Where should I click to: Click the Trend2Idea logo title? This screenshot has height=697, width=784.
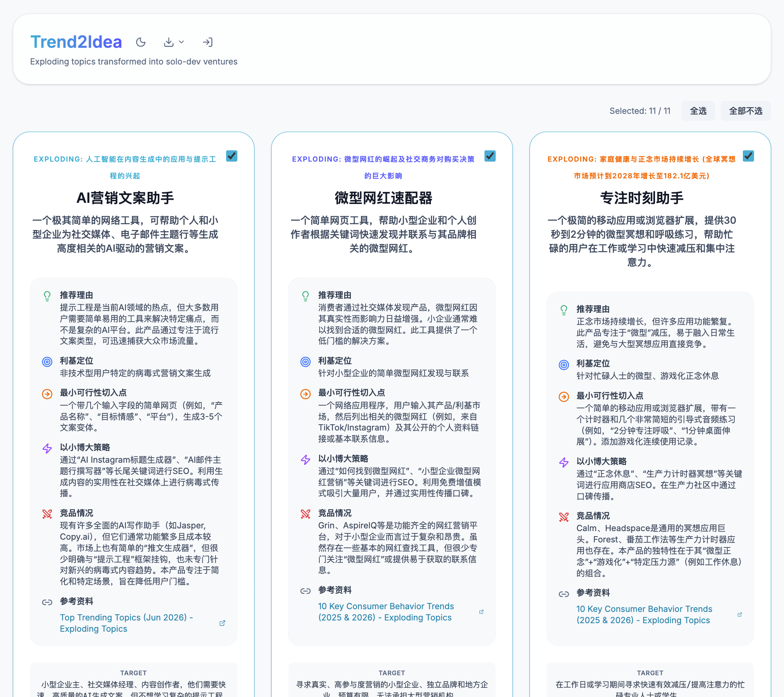point(76,42)
